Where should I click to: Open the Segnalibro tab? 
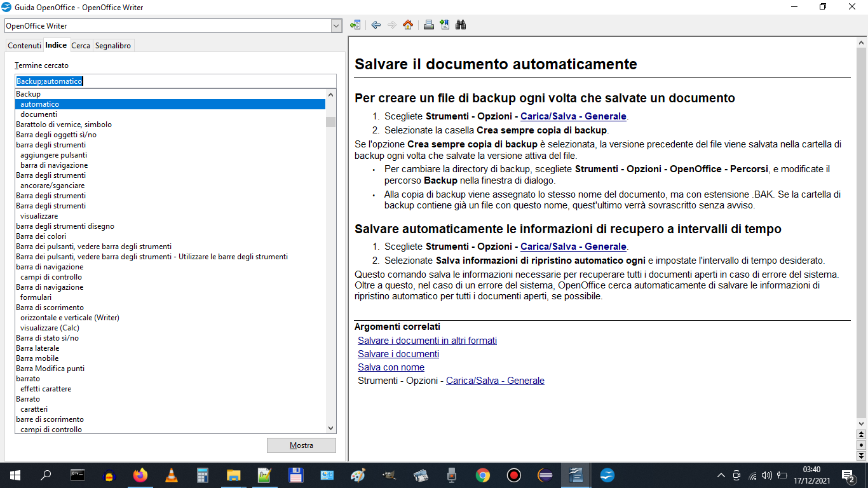point(113,46)
